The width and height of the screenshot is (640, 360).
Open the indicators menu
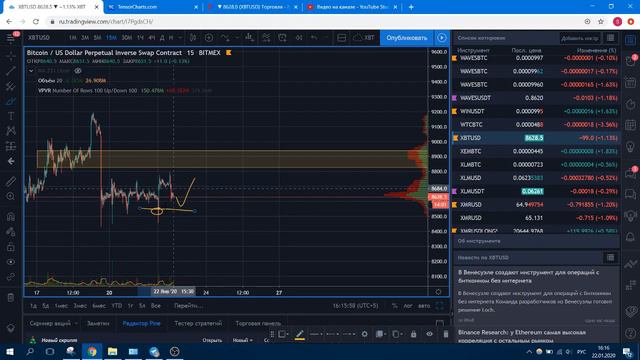pos(225,38)
